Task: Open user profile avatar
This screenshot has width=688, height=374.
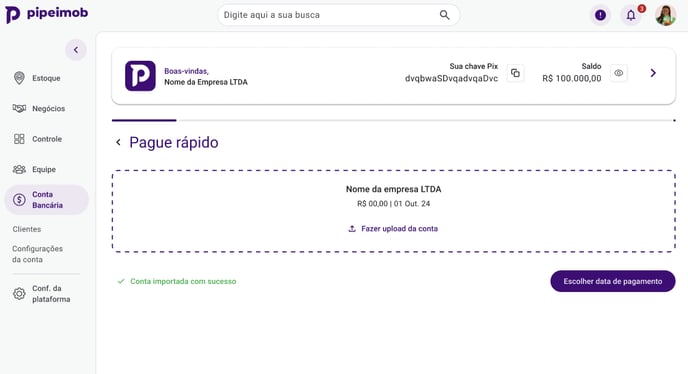Action: [x=665, y=15]
